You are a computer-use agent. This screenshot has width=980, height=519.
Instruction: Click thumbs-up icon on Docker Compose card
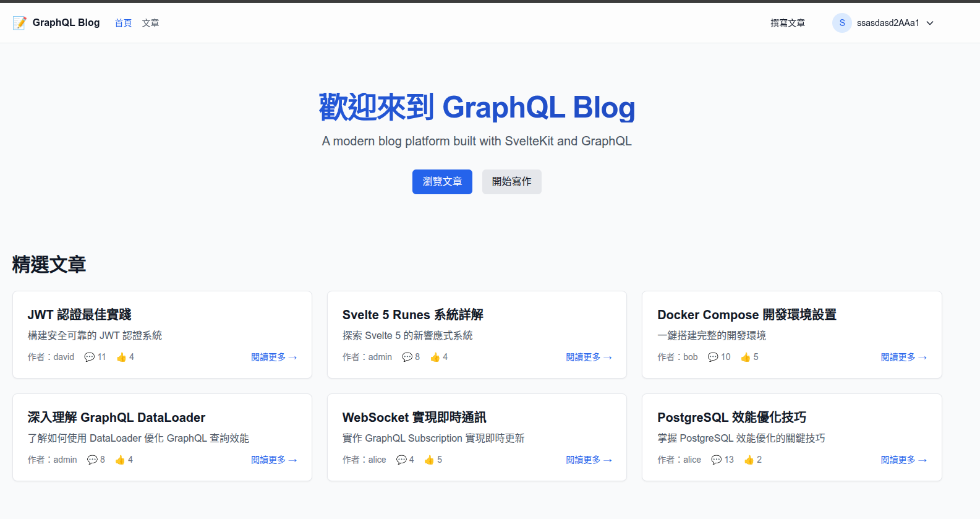point(746,357)
